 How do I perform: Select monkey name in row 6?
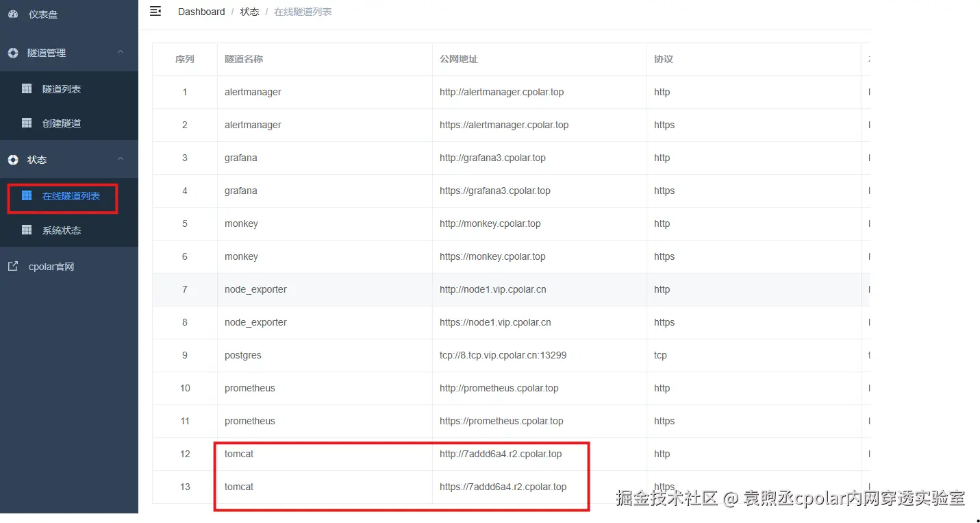[x=241, y=256]
